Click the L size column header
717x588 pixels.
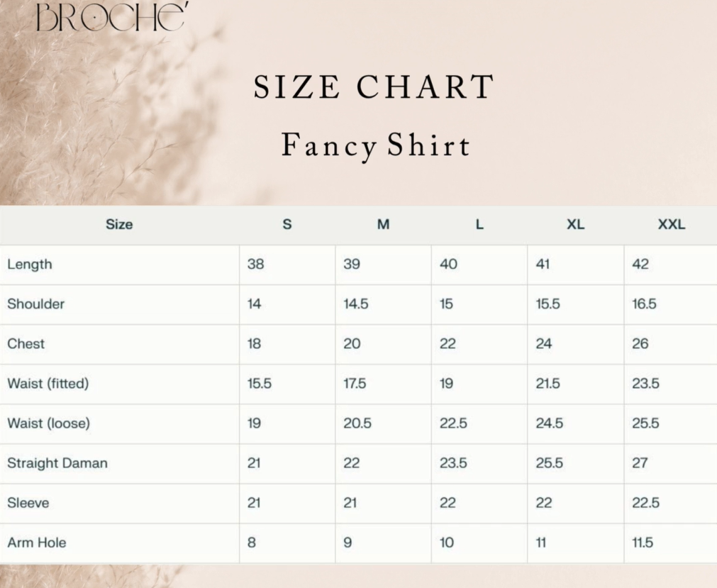click(x=479, y=224)
